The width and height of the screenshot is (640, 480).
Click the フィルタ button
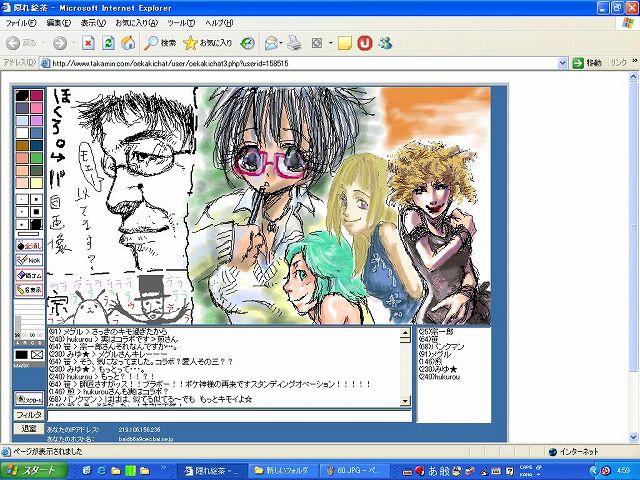(29, 415)
